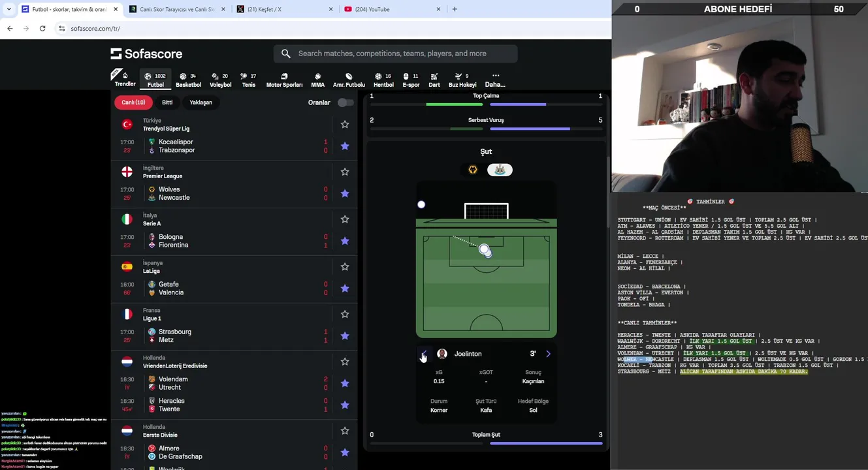Screen dimensions: 868x470
Task: Open the Motor Sporları section
Action: coord(284,80)
